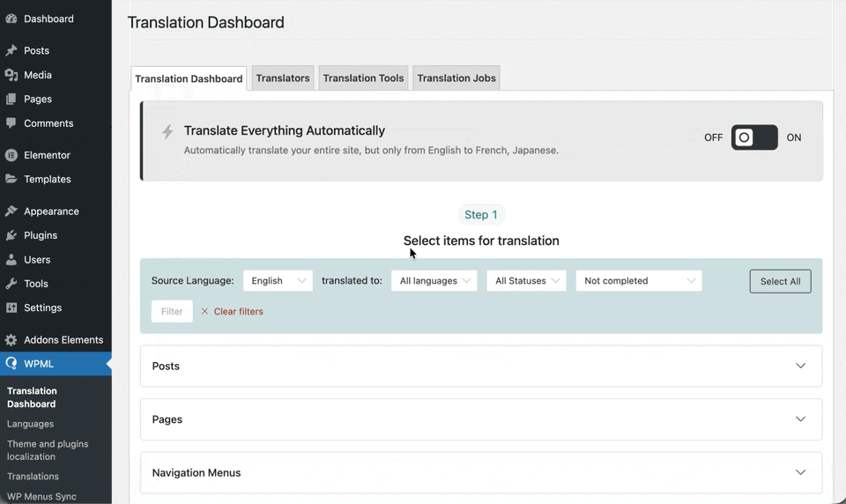This screenshot has width=846, height=504.
Task: Click the Templates folder icon
Action: click(x=11, y=179)
